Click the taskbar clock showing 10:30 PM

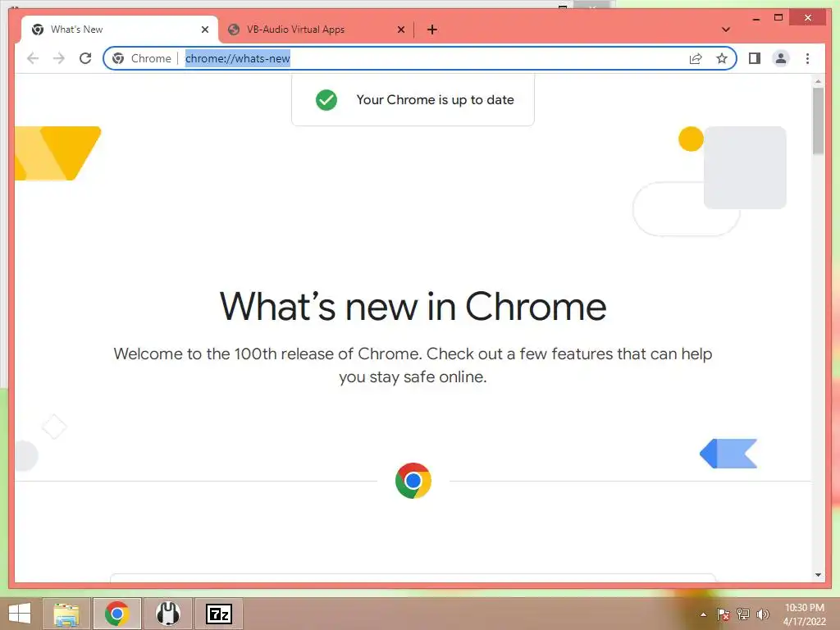pyautogui.click(x=804, y=614)
